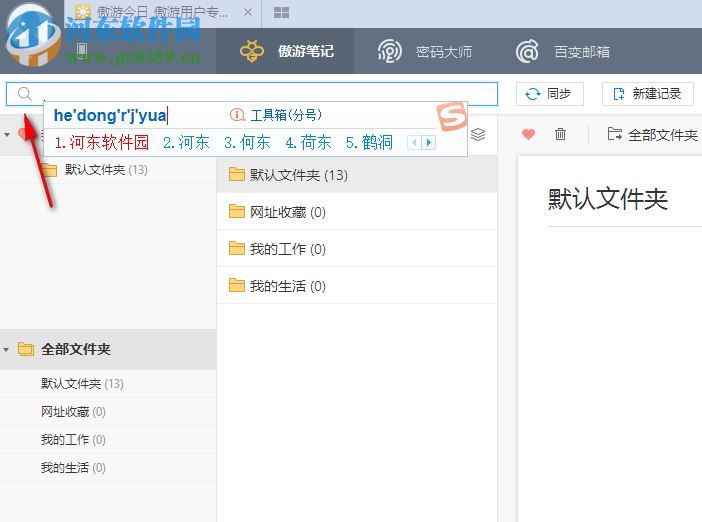Click the search magnifier icon
The width and height of the screenshot is (702, 522).
[25, 94]
